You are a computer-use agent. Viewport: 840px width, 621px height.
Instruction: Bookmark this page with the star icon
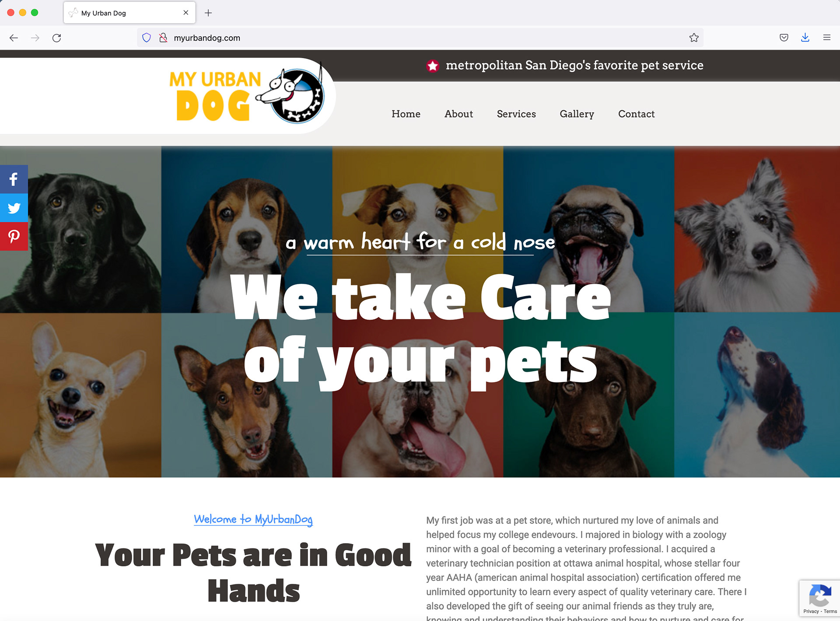pos(694,38)
